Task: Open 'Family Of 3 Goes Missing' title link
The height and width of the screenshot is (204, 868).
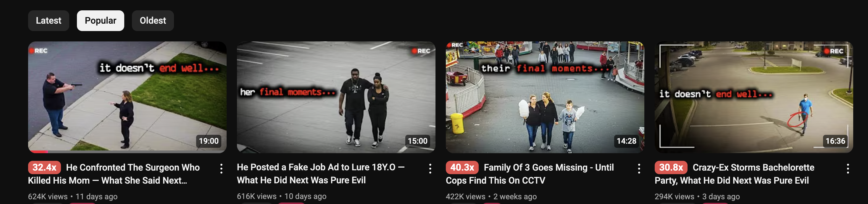Action: coord(530,174)
